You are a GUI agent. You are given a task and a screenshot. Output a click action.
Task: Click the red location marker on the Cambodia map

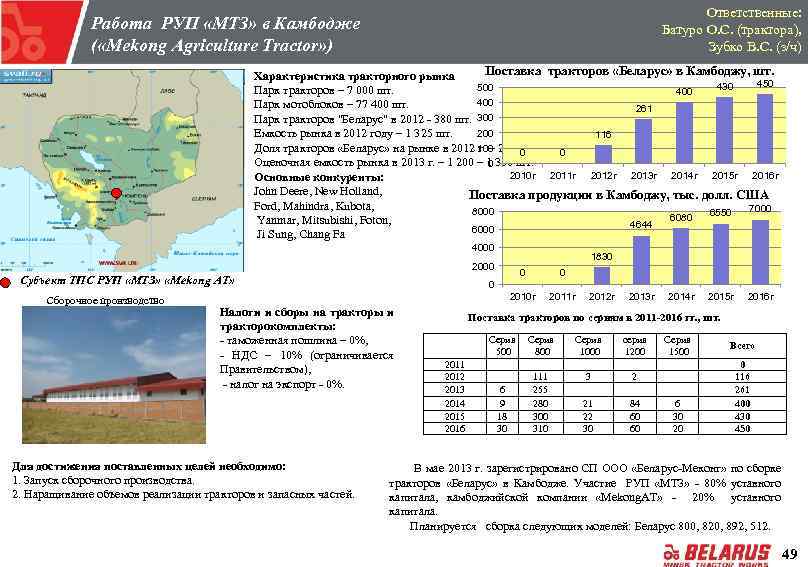tap(116, 193)
